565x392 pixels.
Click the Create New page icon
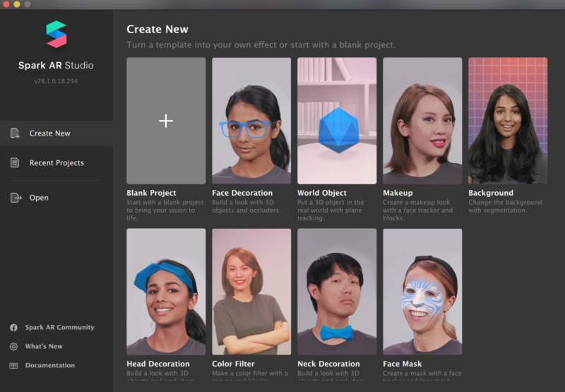click(x=16, y=133)
